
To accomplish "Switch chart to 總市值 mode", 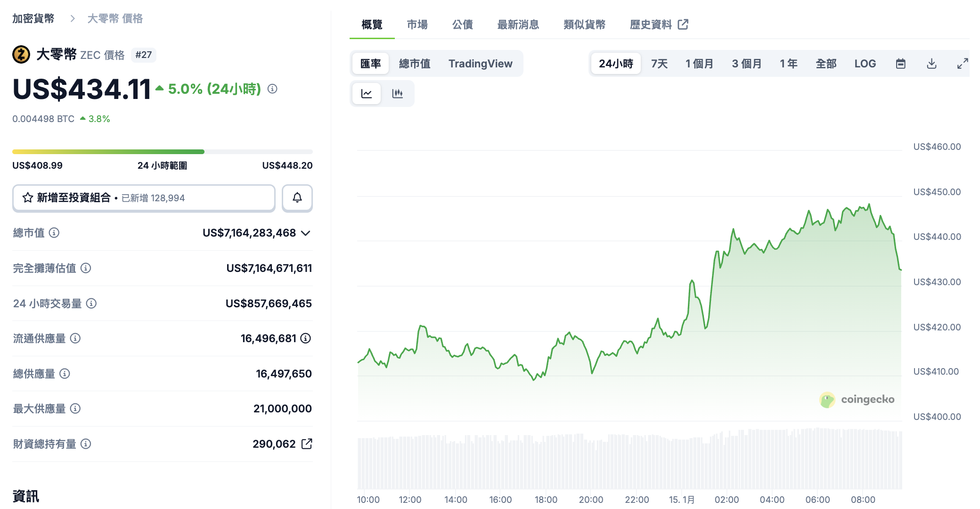I will (x=415, y=64).
